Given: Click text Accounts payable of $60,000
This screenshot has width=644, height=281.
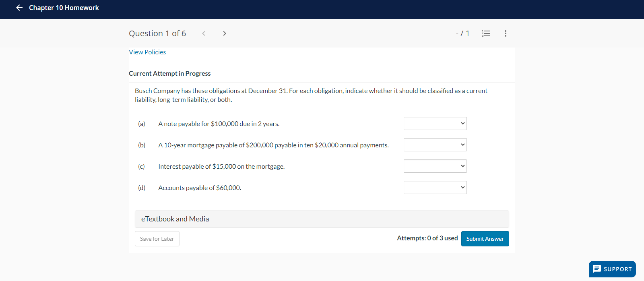Looking at the screenshot, I should pyautogui.click(x=200, y=188).
